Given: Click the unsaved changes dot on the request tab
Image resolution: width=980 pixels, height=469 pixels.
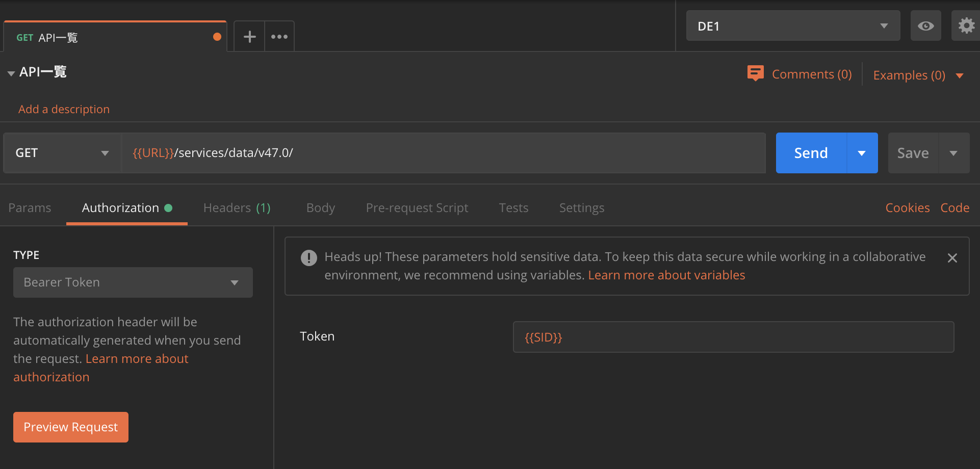Looking at the screenshot, I should click(x=217, y=37).
